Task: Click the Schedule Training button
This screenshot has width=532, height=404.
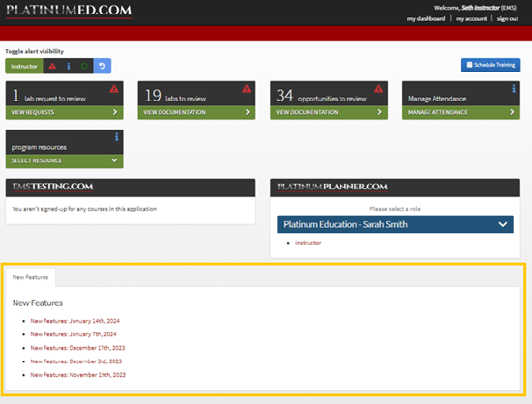Action: click(491, 65)
